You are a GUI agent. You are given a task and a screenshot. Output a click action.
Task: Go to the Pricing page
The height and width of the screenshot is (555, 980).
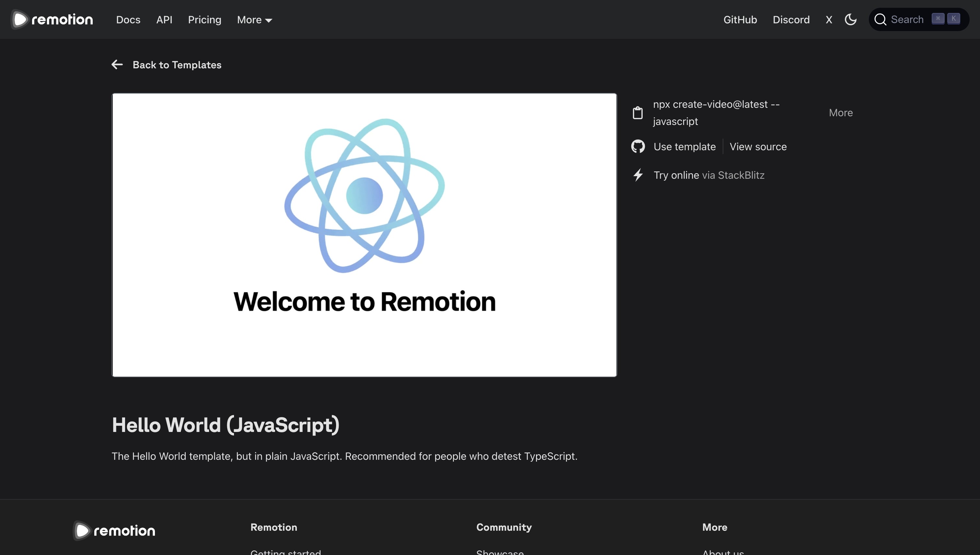tap(204, 20)
